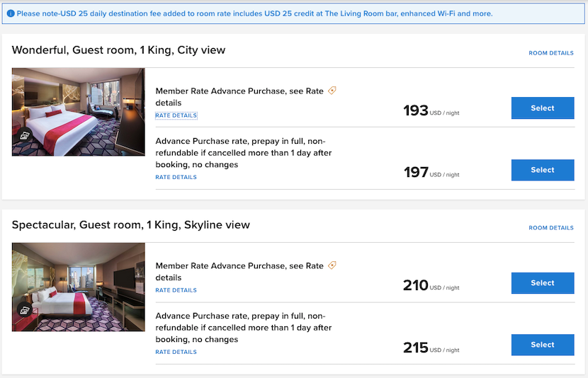Select the 193 USD per night rate
588x378 pixels.
542,108
